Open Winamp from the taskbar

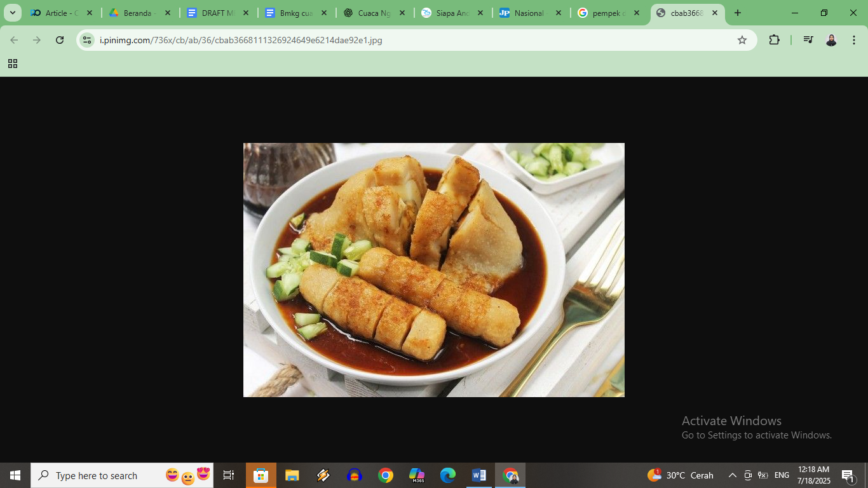click(323, 475)
